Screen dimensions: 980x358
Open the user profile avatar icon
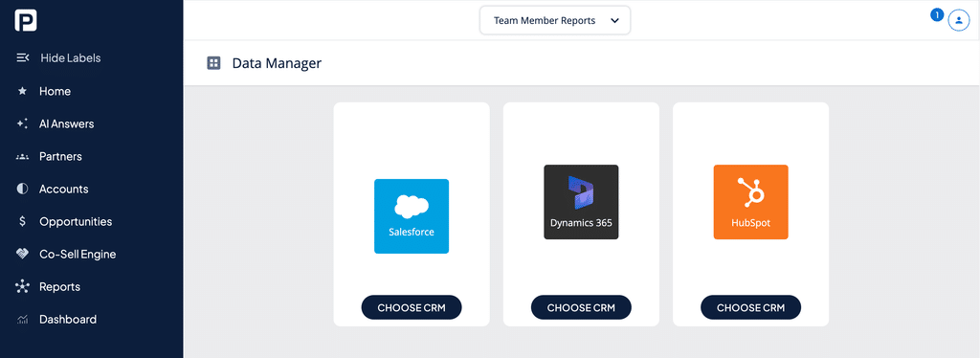coord(958,20)
